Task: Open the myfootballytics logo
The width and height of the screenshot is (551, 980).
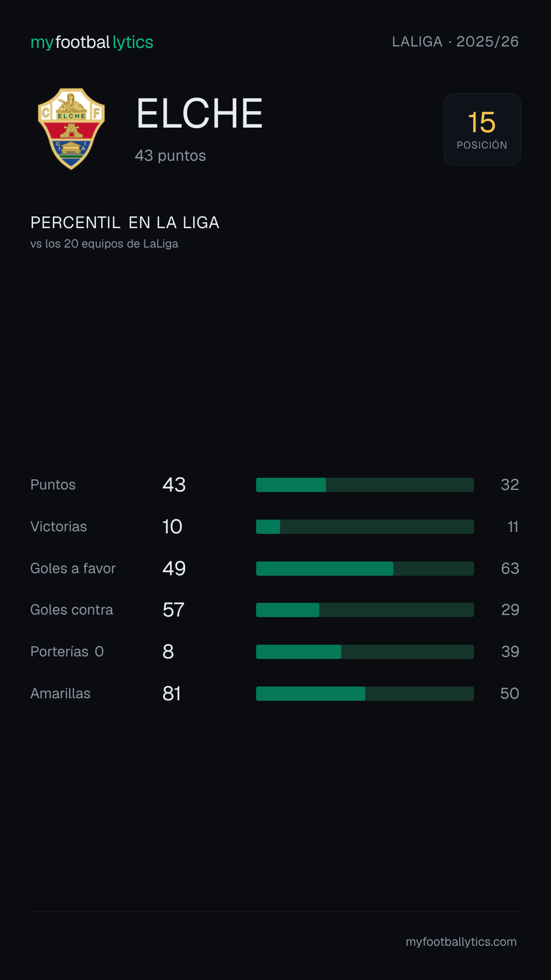Action: [x=92, y=42]
